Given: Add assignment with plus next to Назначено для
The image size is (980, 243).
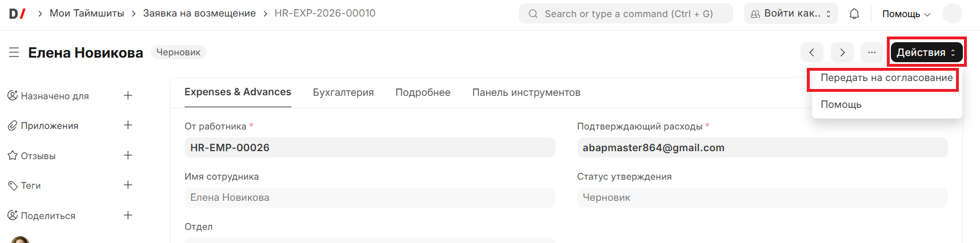Looking at the screenshot, I should (x=128, y=95).
